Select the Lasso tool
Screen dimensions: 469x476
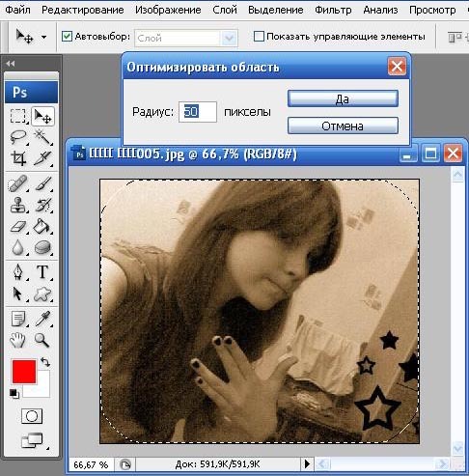coord(18,137)
